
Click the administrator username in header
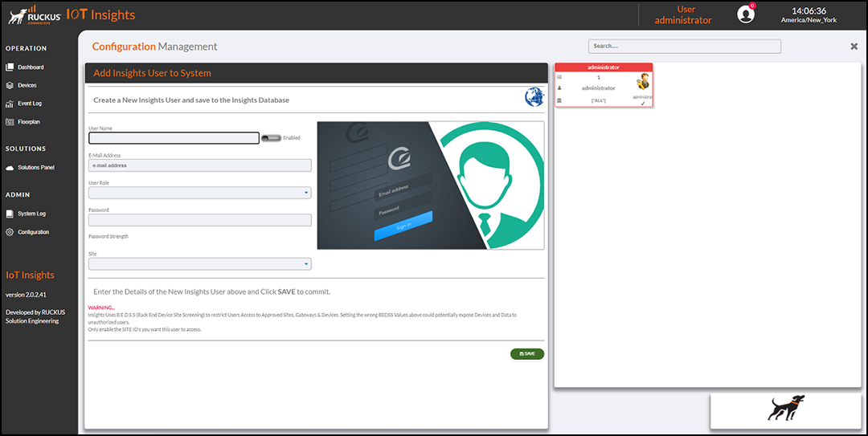[683, 20]
